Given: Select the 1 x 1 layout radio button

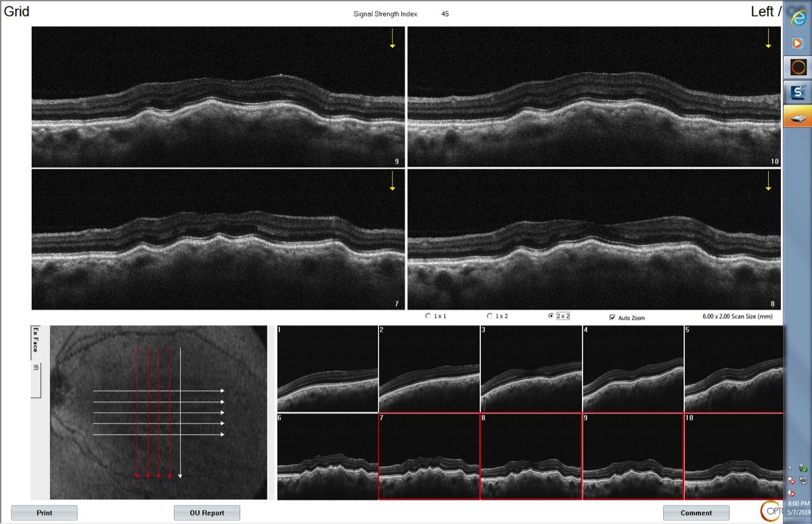Looking at the screenshot, I should click(428, 316).
